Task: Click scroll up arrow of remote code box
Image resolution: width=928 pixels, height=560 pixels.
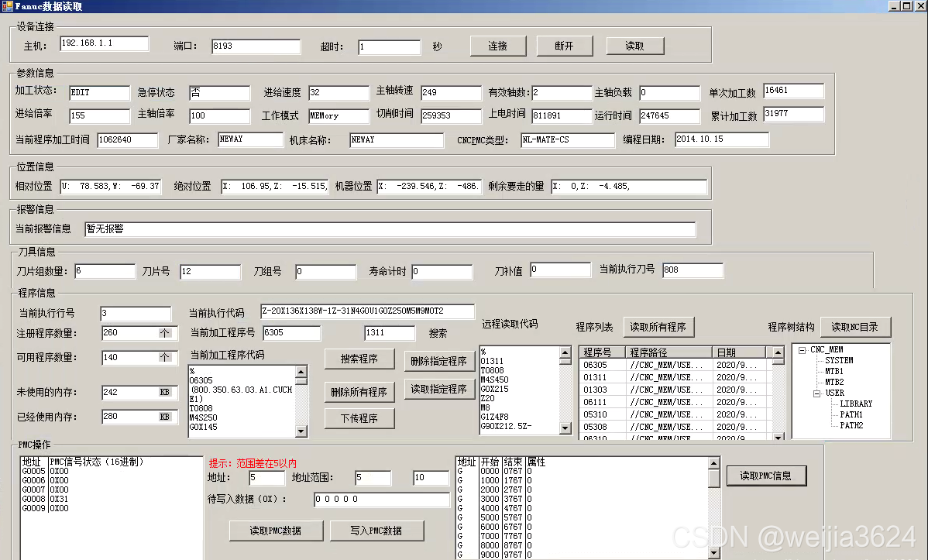Action: (x=565, y=353)
